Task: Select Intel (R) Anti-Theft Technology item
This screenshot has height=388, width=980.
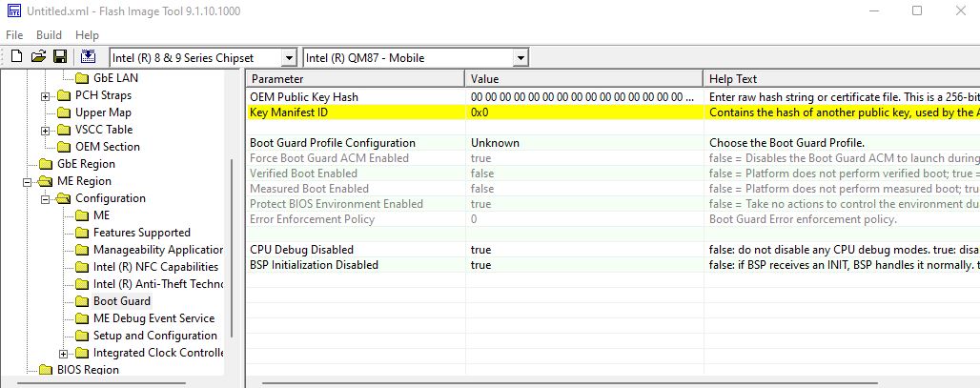Action: (158, 284)
